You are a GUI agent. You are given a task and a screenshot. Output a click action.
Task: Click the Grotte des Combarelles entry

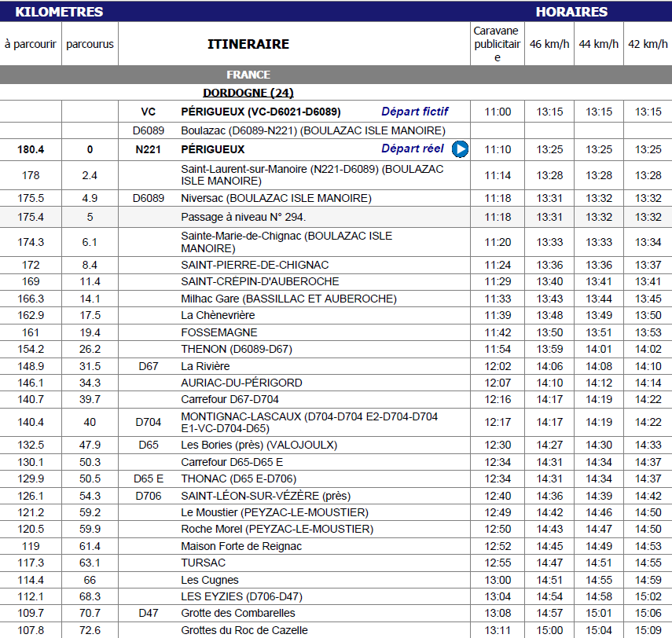click(238, 613)
